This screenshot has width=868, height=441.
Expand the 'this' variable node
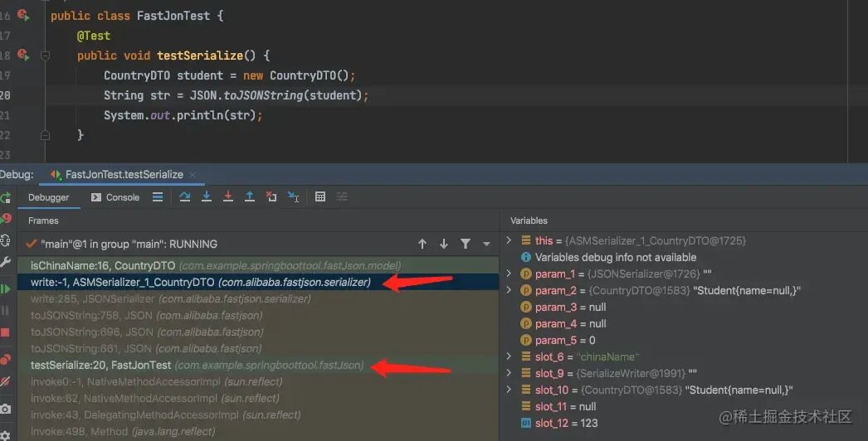pyautogui.click(x=510, y=241)
